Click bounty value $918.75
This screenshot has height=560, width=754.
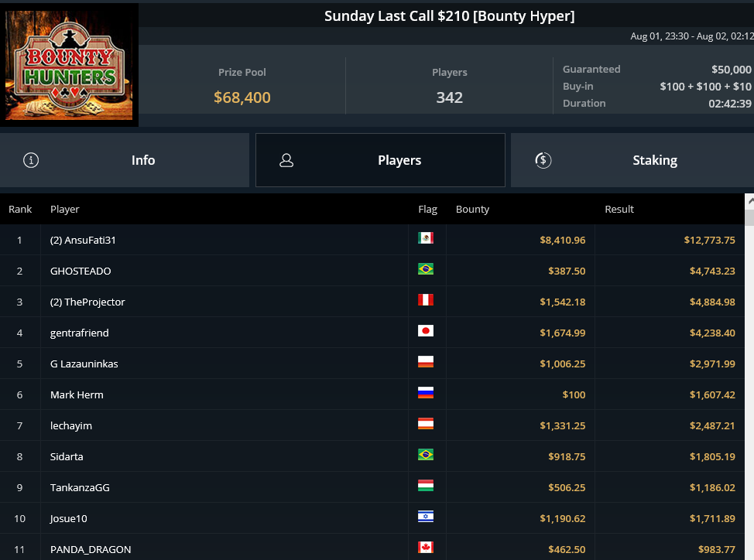click(567, 456)
